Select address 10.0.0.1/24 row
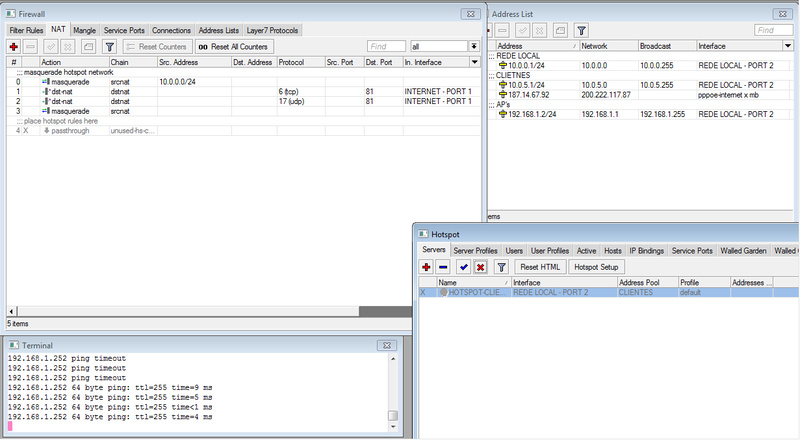Viewport: 800px width, 440px height. [x=641, y=65]
